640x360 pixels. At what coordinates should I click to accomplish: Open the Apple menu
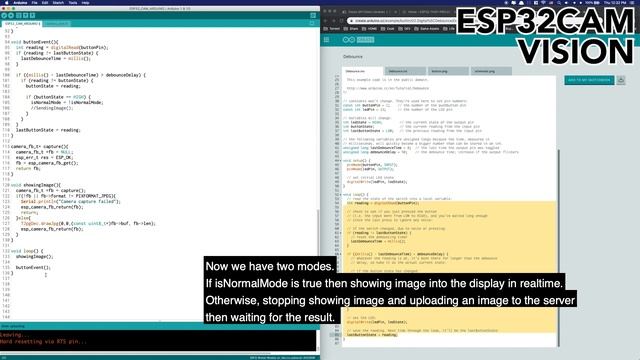(x=6, y=2)
